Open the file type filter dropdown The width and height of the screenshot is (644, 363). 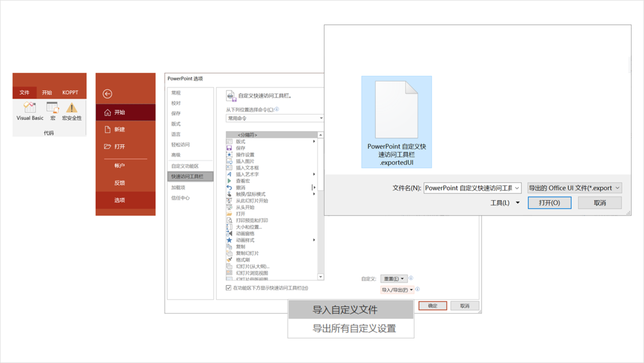pos(574,188)
